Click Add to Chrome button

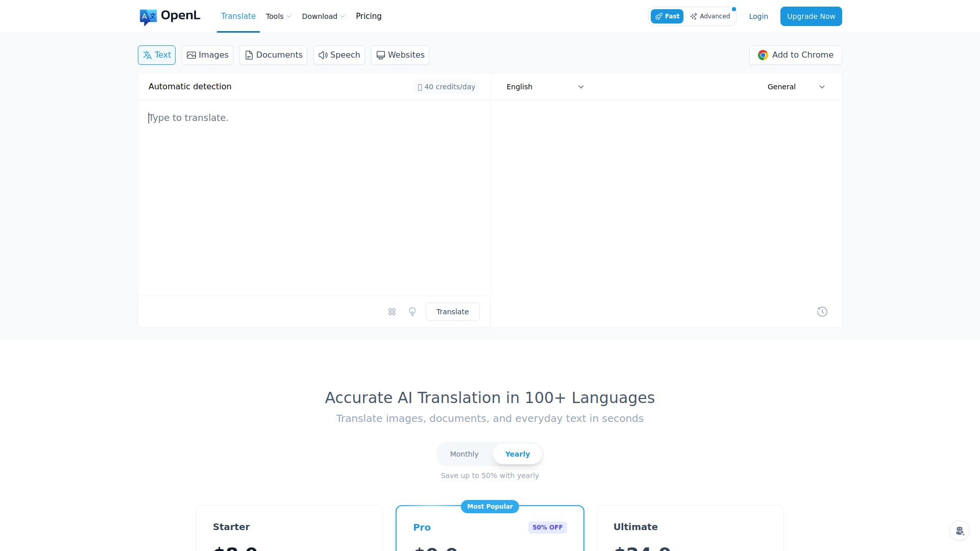click(795, 55)
